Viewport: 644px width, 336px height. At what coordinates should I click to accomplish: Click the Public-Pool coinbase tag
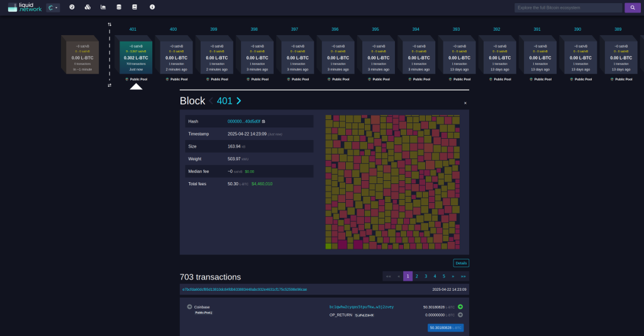coord(204,313)
